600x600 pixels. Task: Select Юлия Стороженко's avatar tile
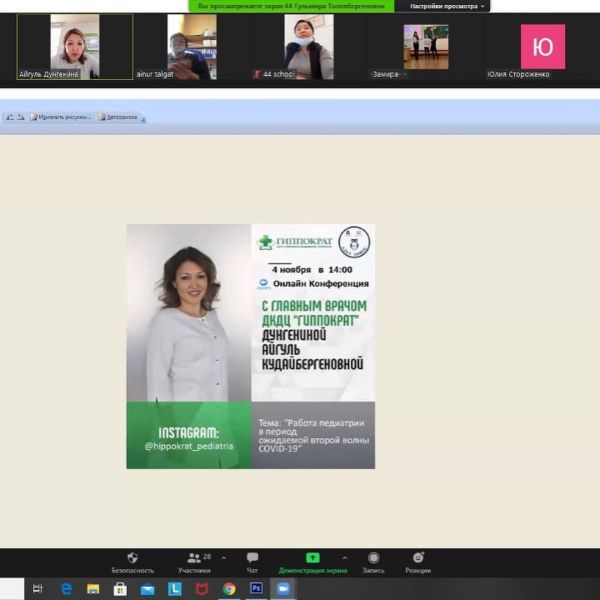coord(543,47)
